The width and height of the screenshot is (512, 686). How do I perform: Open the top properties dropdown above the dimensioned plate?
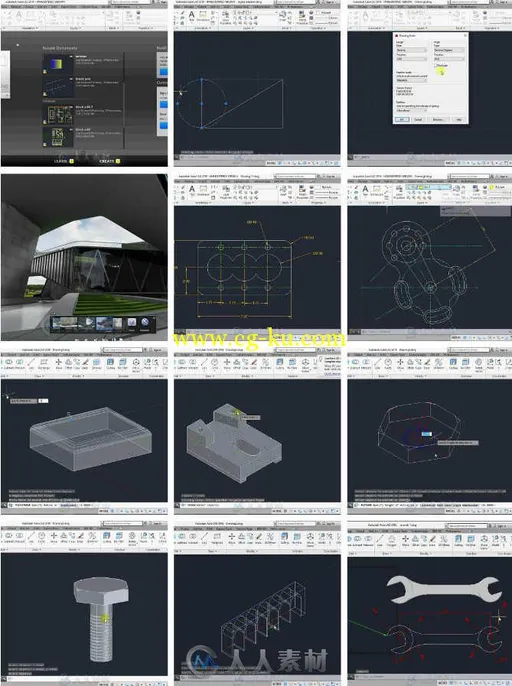click(x=327, y=187)
